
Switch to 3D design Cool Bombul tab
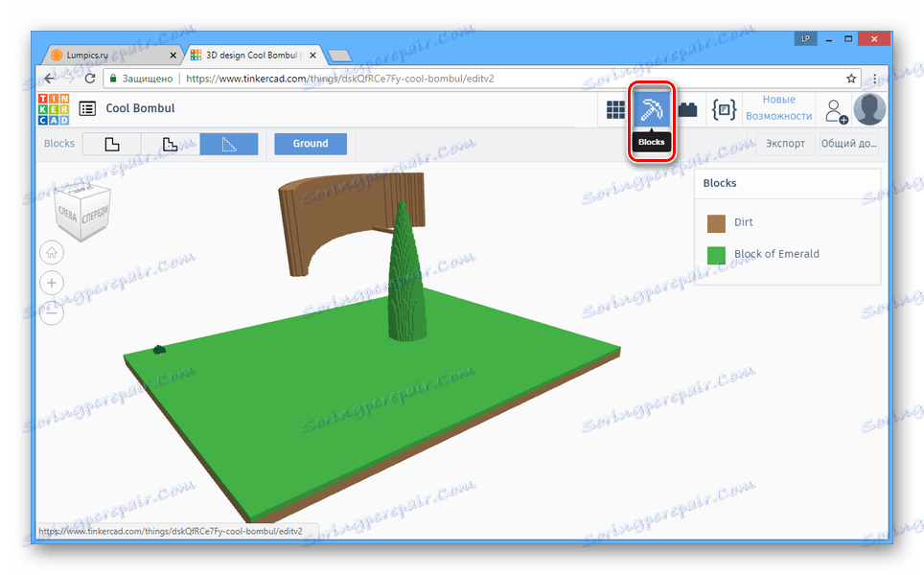click(253, 55)
